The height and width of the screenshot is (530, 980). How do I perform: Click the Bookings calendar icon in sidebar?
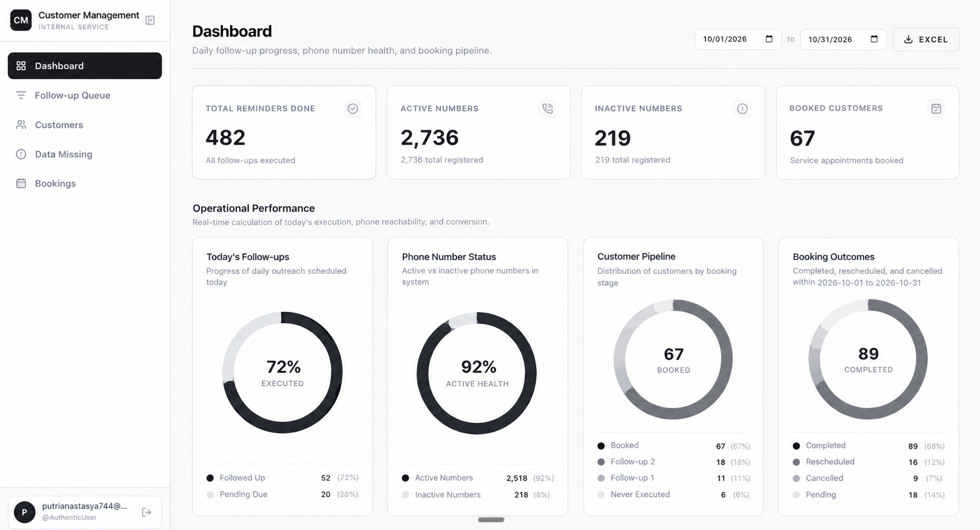click(x=21, y=183)
